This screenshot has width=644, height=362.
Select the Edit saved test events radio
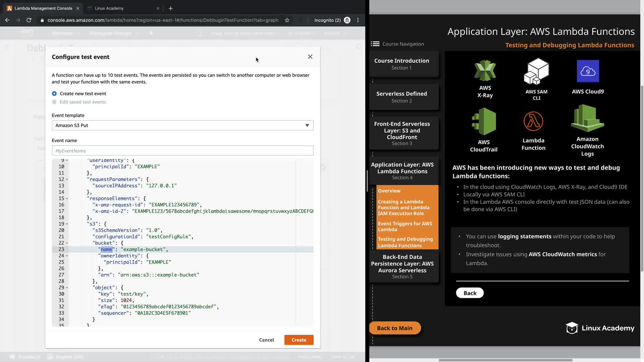[54, 102]
